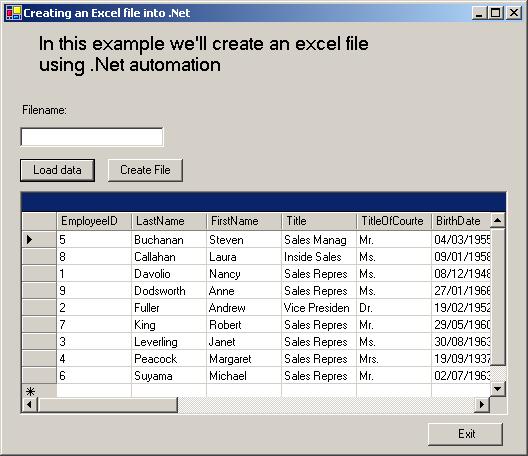Click the FirstName cell Laura
The width and height of the screenshot is (528, 456).
[244, 257]
